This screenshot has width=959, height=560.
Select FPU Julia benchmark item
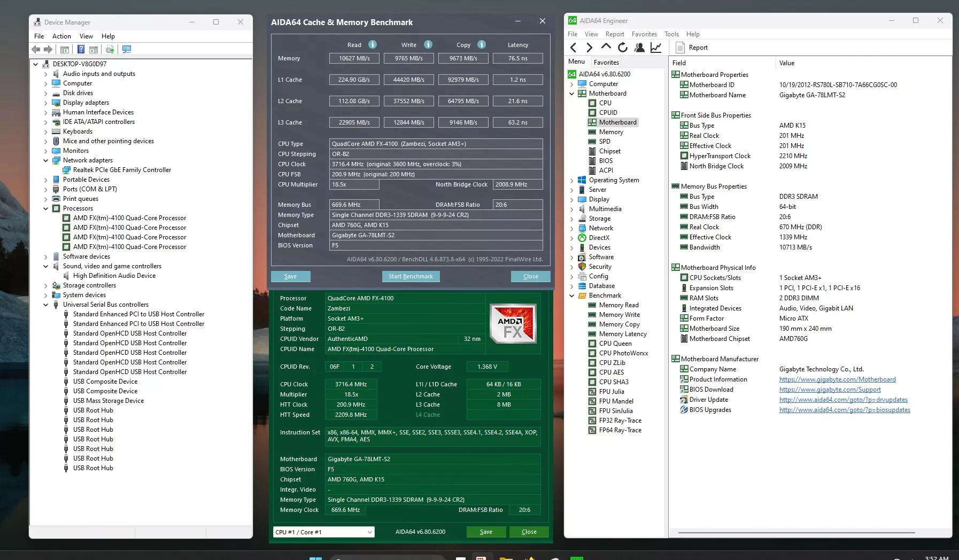coord(612,392)
